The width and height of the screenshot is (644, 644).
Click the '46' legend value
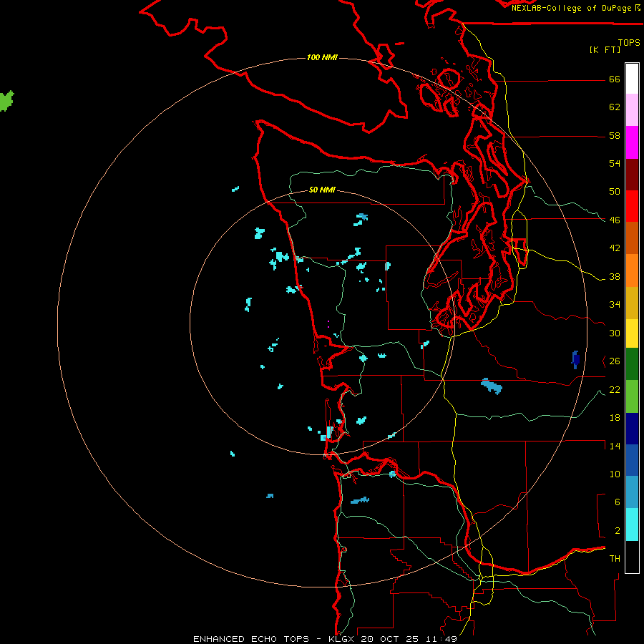pos(615,220)
